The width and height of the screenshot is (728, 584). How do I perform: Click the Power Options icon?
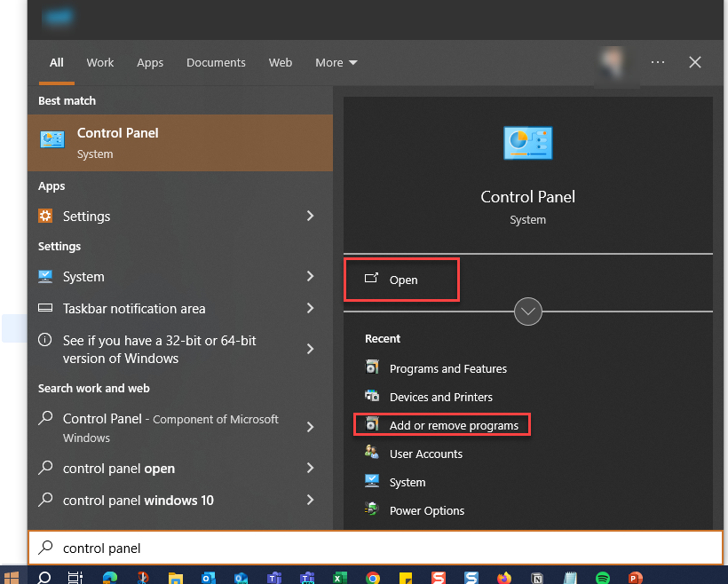(x=372, y=509)
